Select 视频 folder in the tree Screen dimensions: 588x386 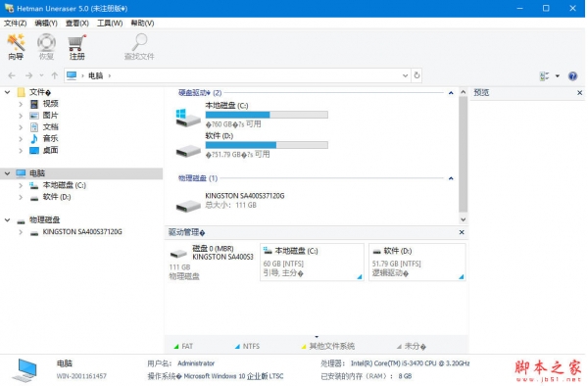coord(50,104)
